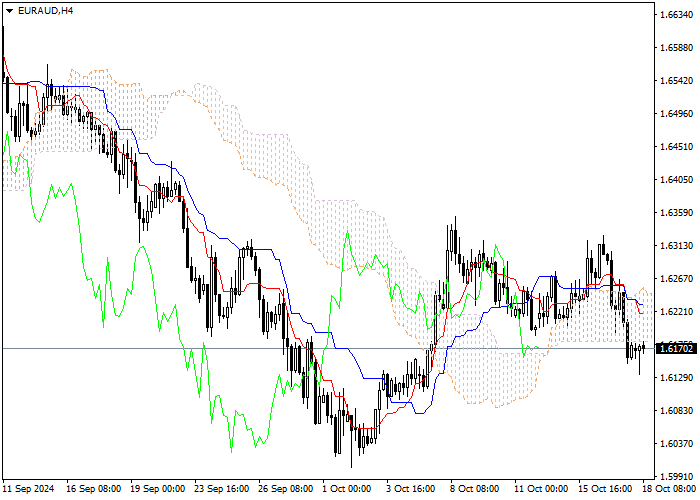
Task: Click price level 1.59910 on the price scale
Action: click(677, 476)
